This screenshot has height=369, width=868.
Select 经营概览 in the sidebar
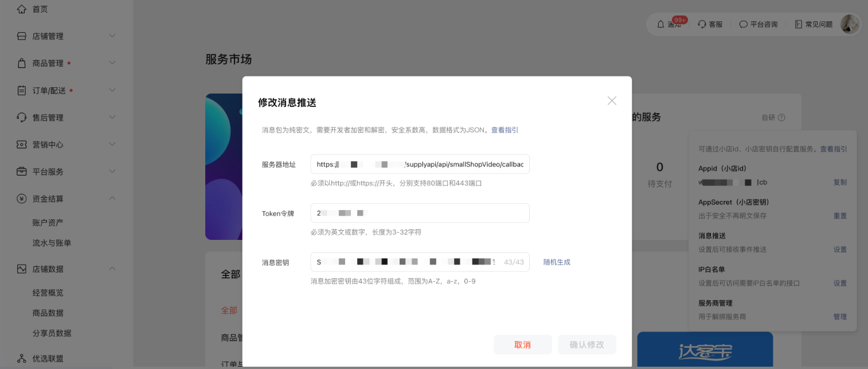point(48,293)
